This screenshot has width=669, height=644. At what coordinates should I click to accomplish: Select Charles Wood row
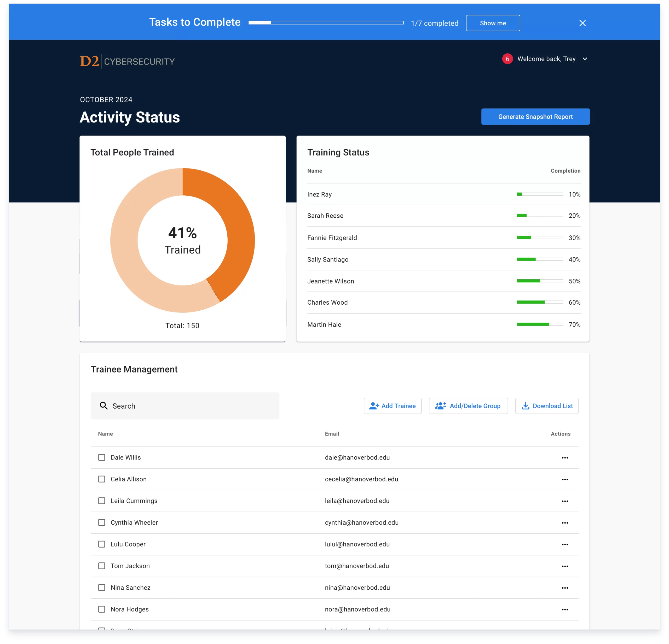pyautogui.click(x=444, y=302)
